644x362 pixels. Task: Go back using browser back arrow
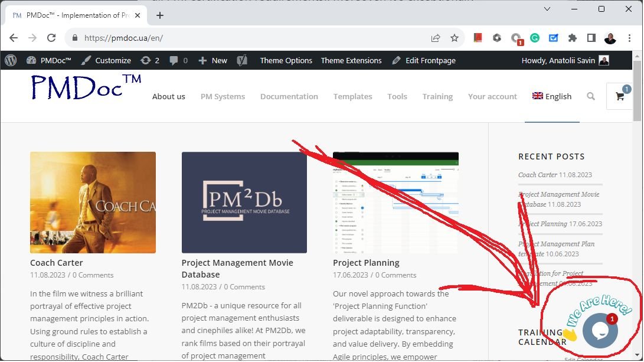tap(14, 38)
